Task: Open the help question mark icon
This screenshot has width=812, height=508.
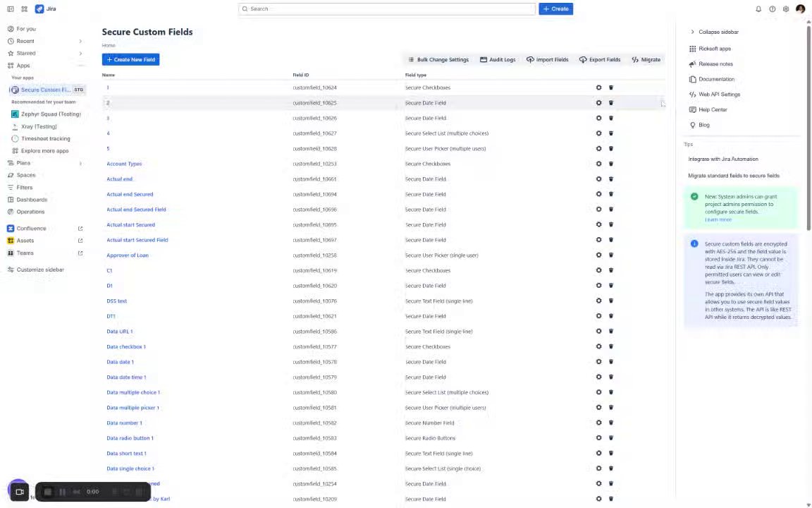Action: (772, 8)
